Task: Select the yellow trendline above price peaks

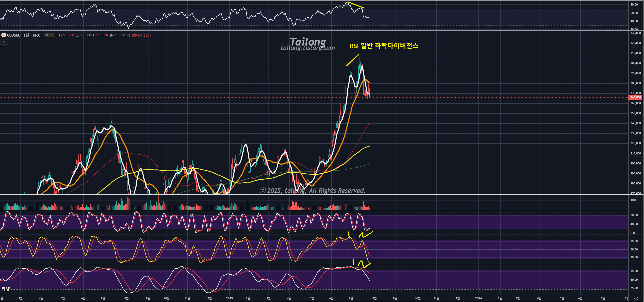Action: (352, 60)
